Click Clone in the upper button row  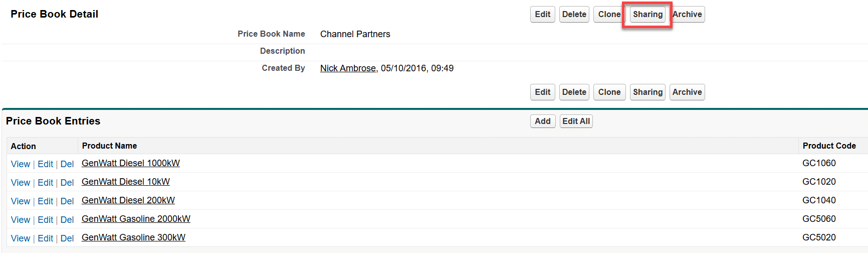pos(609,15)
